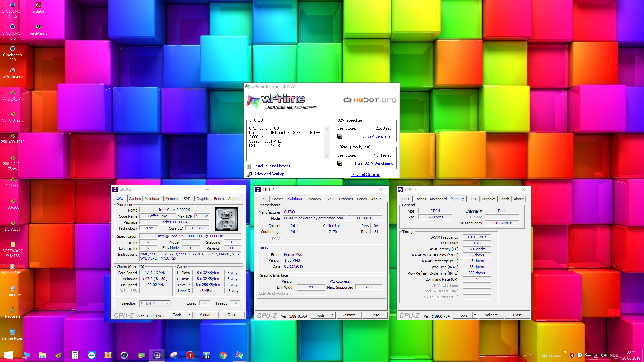Image resolution: width=644 pixels, height=362 pixels.
Task: Click the wrench icon beside Advanced Settings
Action: pos(249,174)
